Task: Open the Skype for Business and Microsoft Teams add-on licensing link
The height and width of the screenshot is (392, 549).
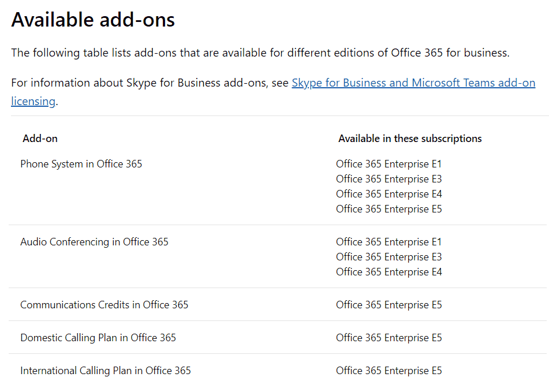Action: (413, 83)
